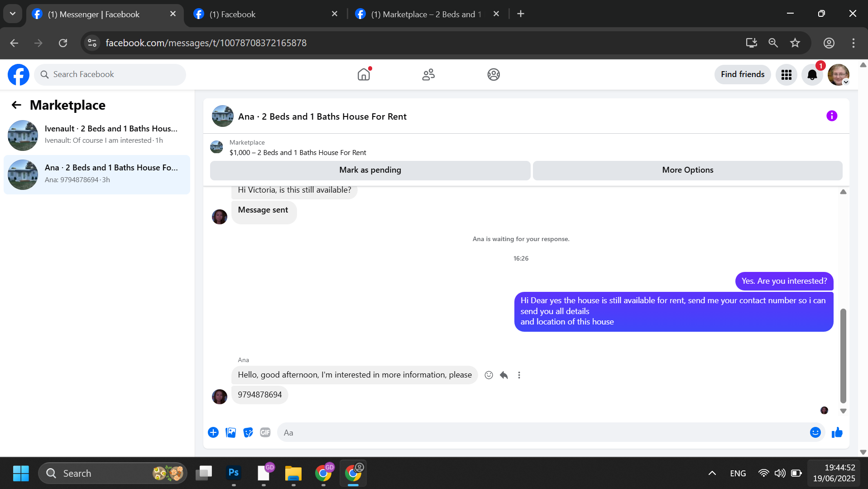
Task: Choose a GIF icon
Action: (x=265, y=433)
